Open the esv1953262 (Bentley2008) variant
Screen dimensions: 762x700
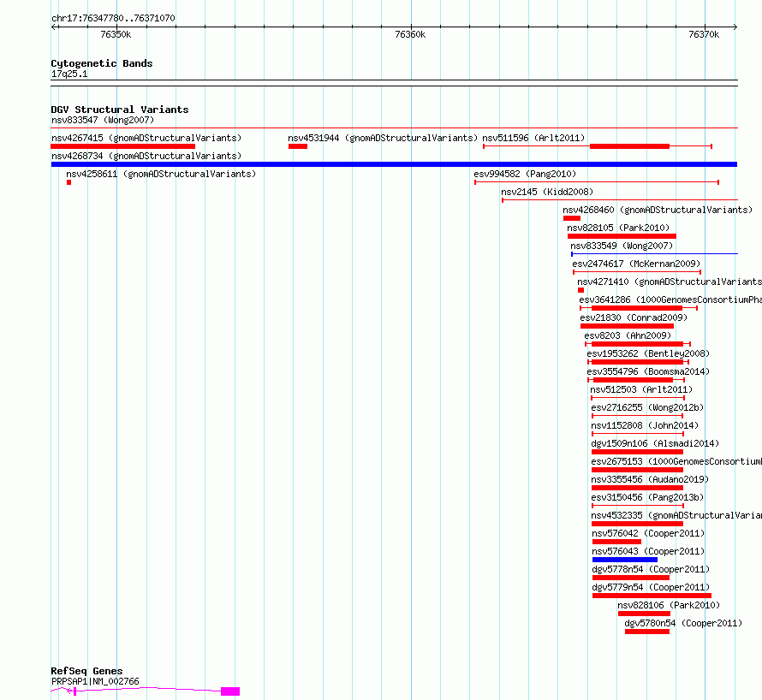(x=648, y=353)
